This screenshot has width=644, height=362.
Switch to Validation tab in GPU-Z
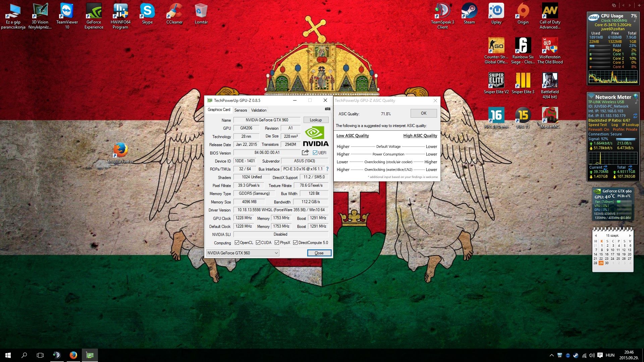[259, 110]
